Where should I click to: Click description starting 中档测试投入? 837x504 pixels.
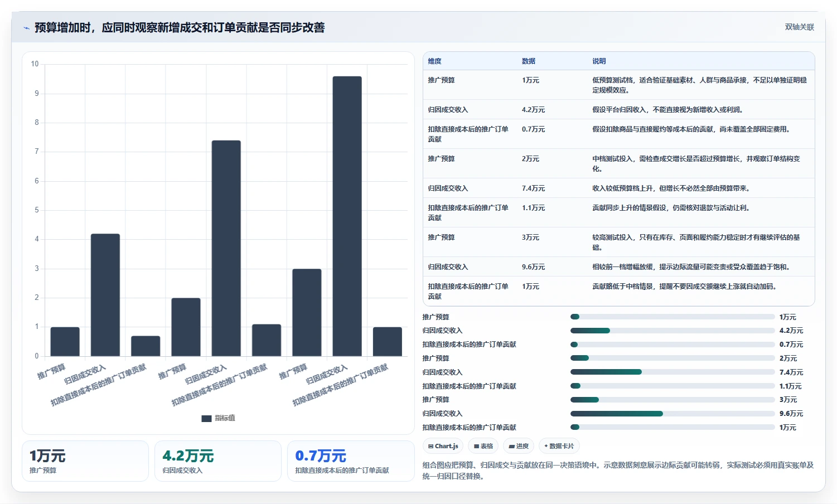[696, 164]
